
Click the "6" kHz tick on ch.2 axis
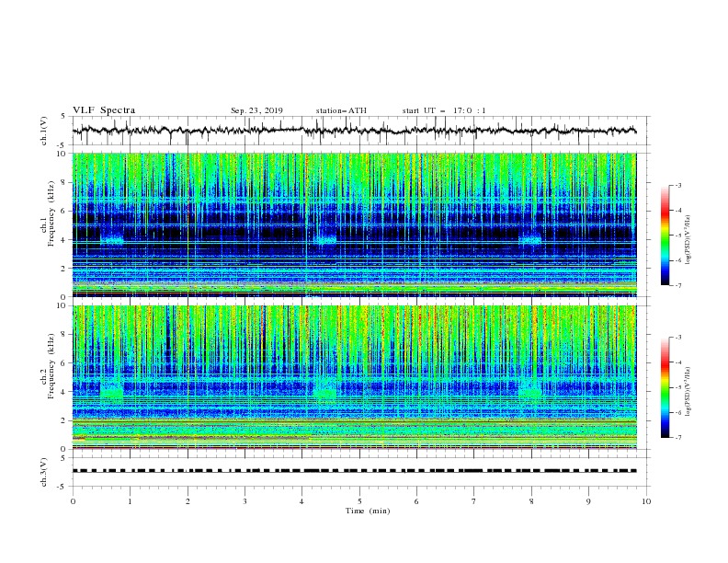[x=65, y=363]
